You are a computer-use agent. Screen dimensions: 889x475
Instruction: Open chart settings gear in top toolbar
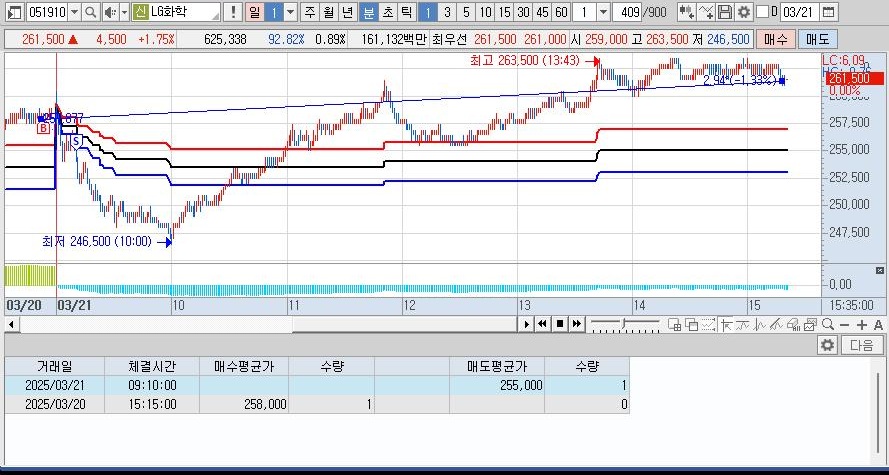(x=743, y=12)
